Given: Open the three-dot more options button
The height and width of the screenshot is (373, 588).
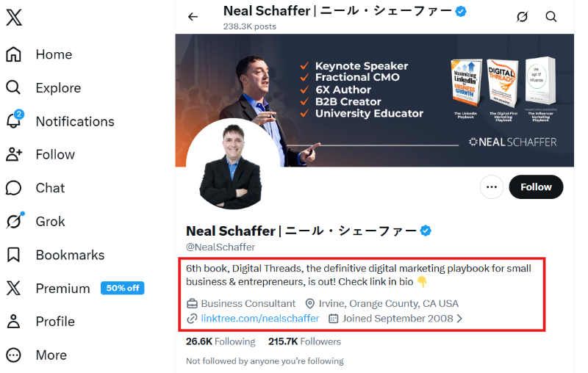Looking at the screenshot, I should click(x=492, y=187).
